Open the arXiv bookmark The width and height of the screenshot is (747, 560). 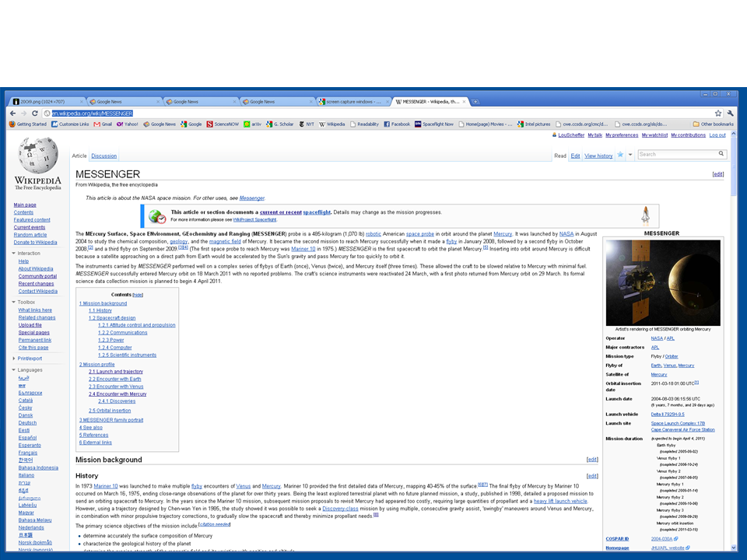coord(252,124)
